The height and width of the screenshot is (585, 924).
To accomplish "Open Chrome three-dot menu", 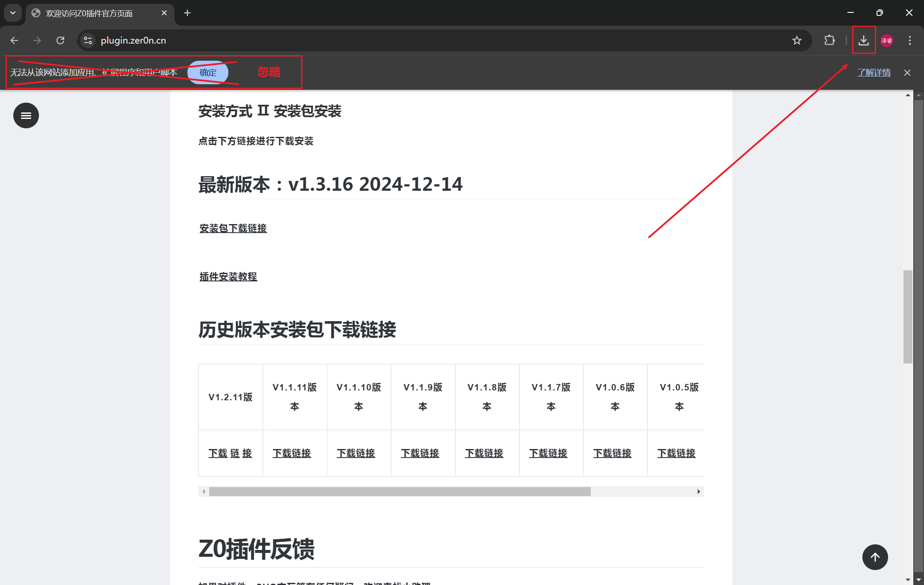I will (x=909, y=40).
